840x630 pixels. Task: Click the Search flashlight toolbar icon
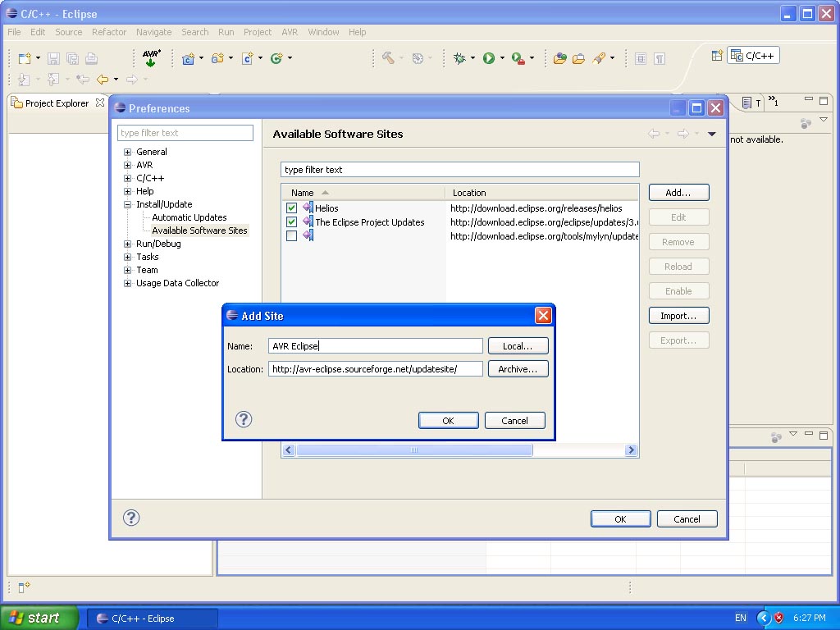(598, 58)
